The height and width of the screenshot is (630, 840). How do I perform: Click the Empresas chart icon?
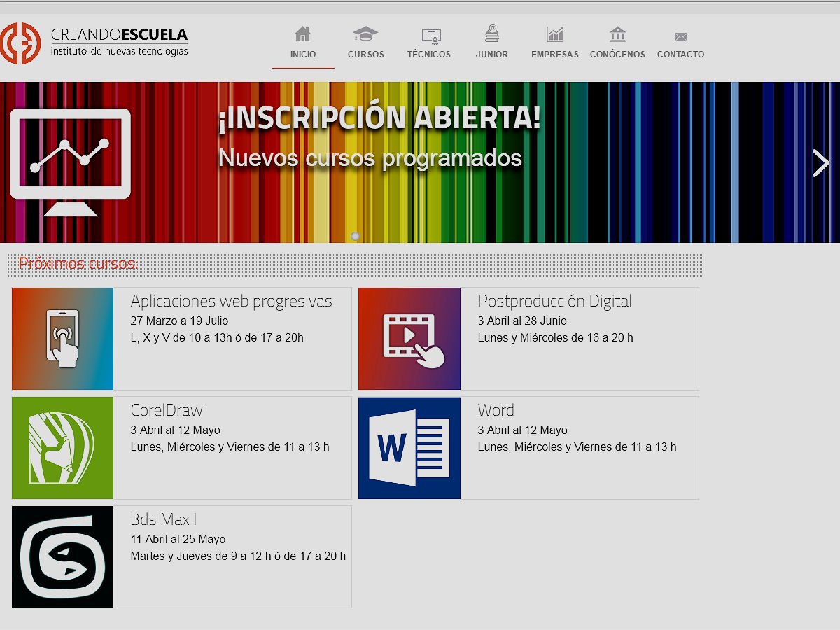(555, 34)
